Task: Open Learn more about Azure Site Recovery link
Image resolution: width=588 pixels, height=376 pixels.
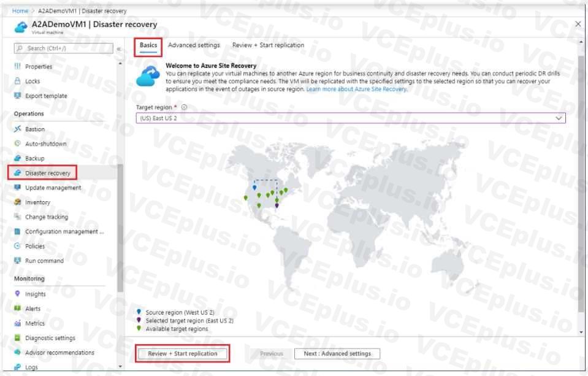Action: click(356, 90)
